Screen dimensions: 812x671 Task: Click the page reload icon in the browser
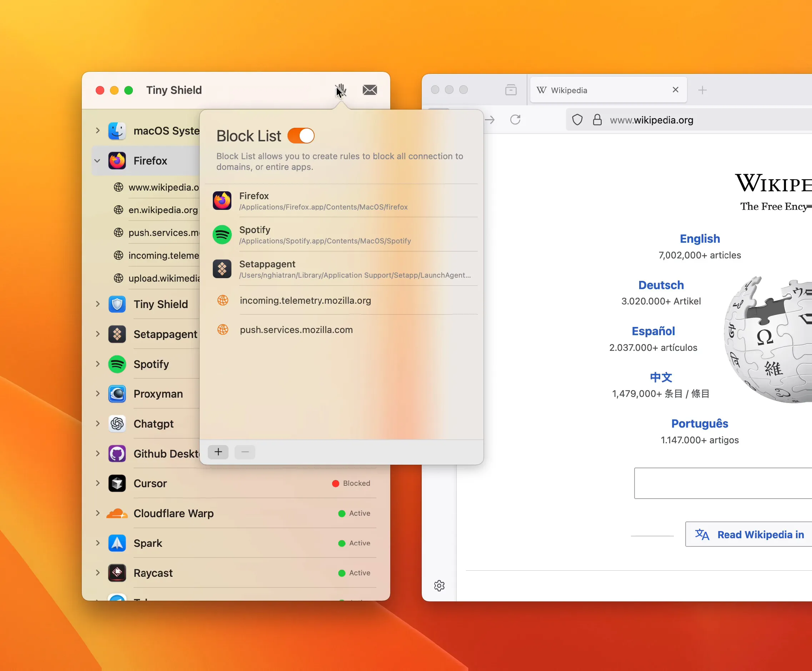[x=515, y=120]
